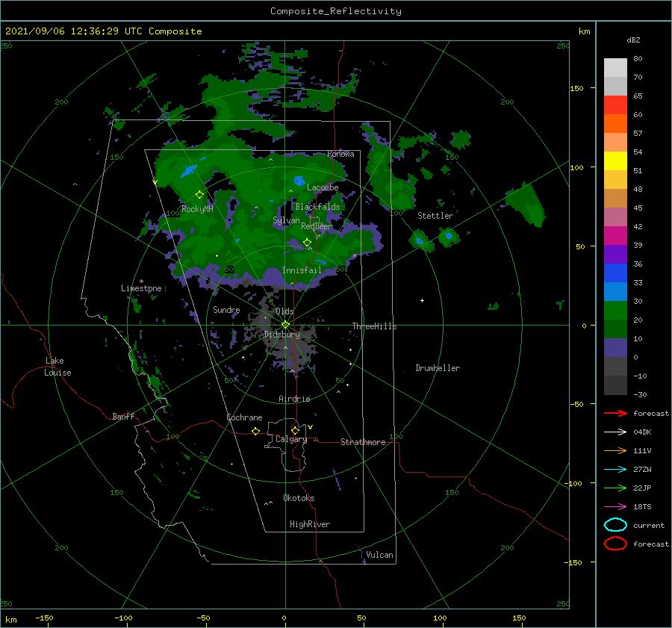
Task: Click the blue echo cell northwest of RockyMH
Action: click(x=187, y=172)
